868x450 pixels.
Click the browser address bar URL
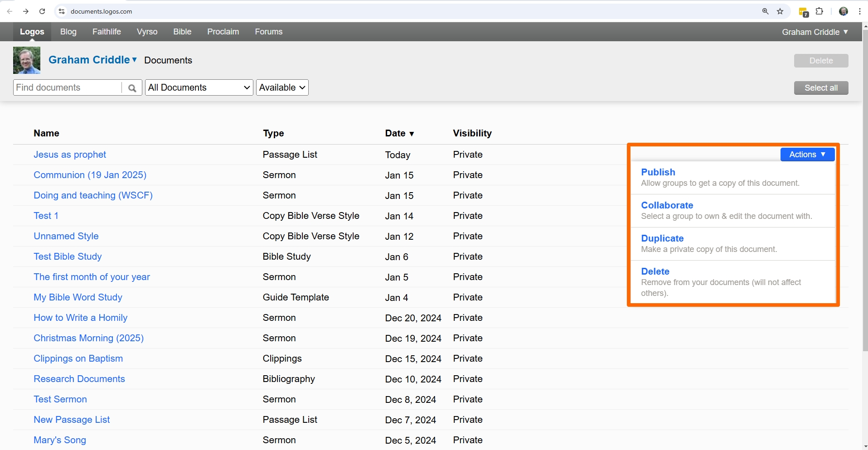101,11
